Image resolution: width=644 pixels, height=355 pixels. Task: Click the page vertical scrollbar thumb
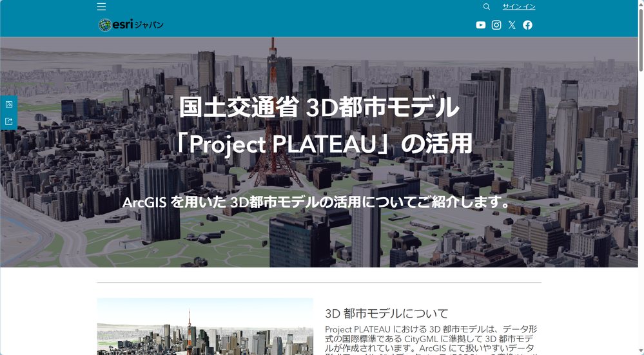641,39
